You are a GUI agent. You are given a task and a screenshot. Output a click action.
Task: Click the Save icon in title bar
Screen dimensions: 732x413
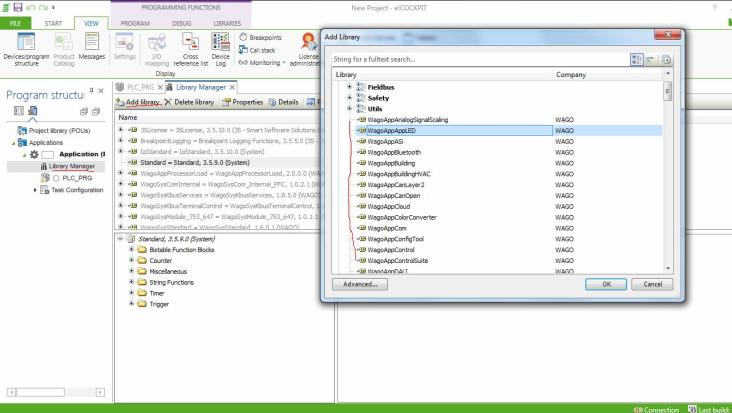(x=18, y=7)
